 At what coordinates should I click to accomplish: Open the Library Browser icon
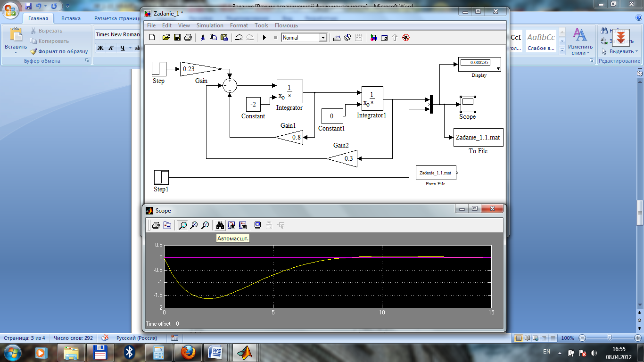[373, 38]
